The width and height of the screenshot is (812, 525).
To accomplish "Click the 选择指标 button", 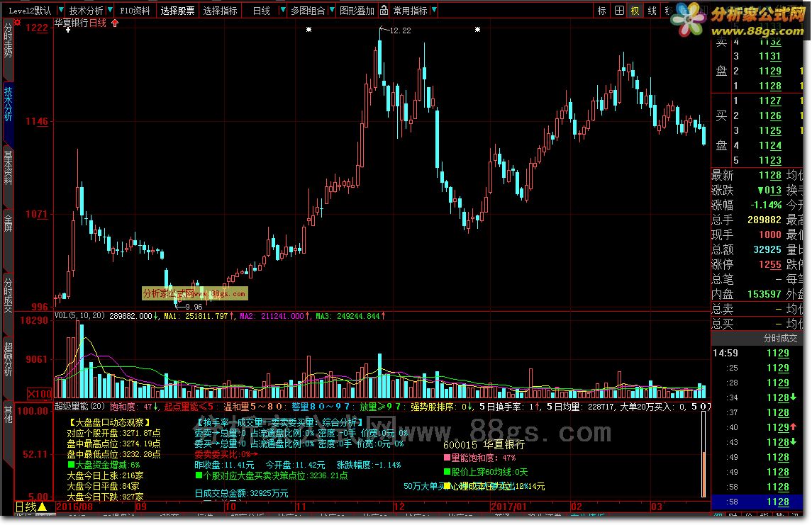I will click(220, 11).
